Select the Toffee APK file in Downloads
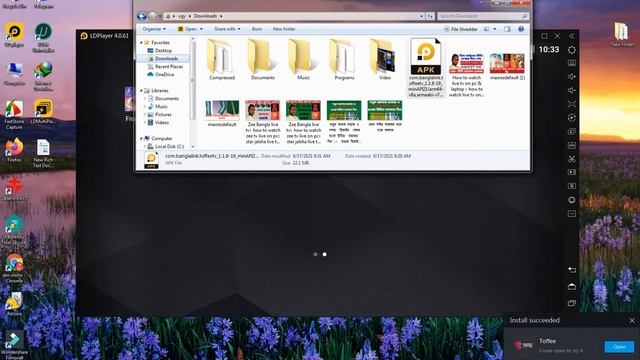This screenshot has width=640, height=360. point(426,68)
